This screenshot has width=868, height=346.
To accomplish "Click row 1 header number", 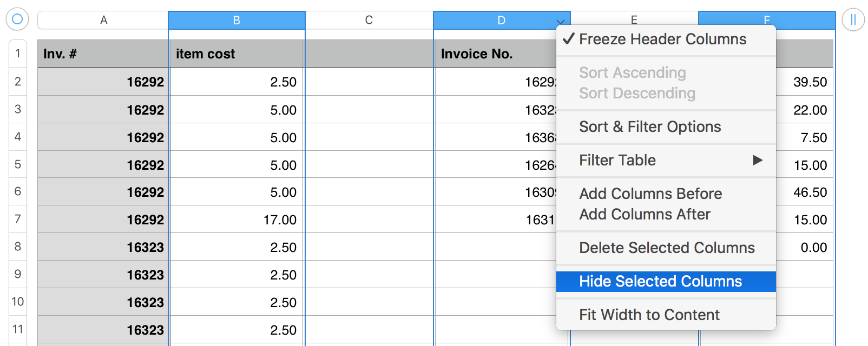I will (18, 53).
